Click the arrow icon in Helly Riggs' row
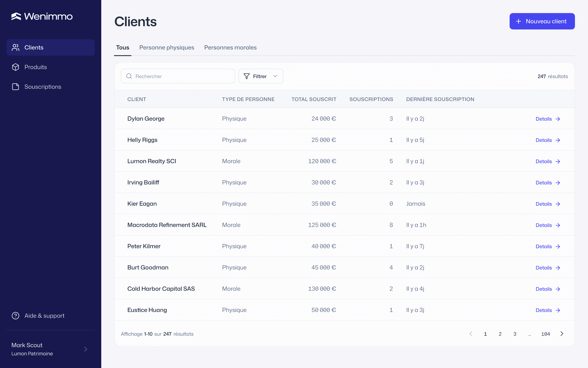The image size is (588, 368). click(558, 140)
